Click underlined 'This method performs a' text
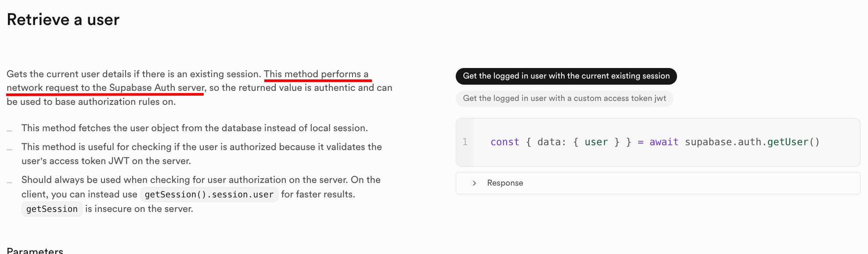 316,74
